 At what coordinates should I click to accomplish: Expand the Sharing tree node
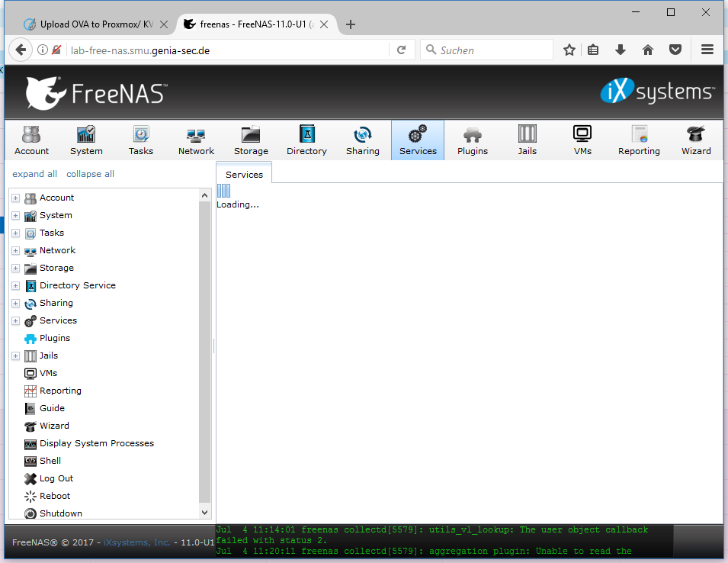pos(15,304)
